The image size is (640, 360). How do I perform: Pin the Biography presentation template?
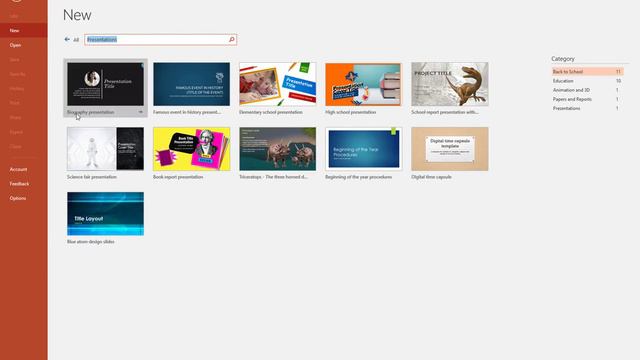click(x=140, y=112)
